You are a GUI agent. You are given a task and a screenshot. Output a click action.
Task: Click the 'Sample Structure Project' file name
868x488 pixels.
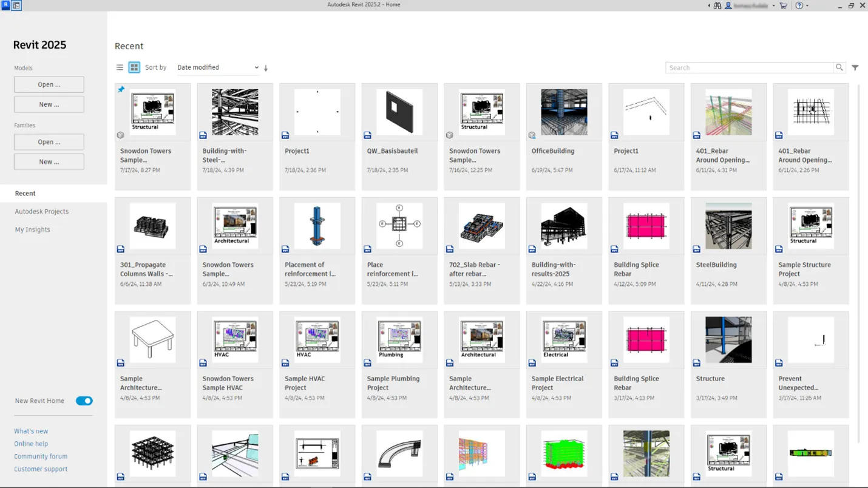[x=804, y=269]
